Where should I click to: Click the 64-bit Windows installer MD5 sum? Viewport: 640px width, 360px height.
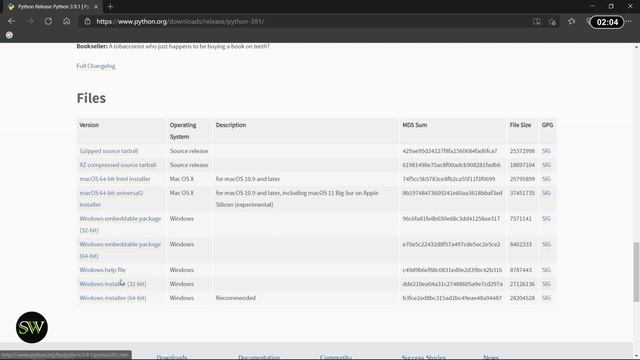click(452, 298)
